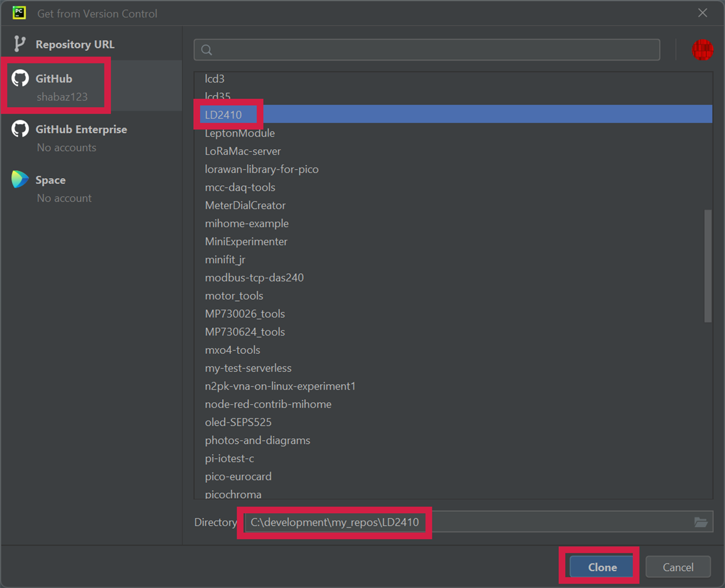This screenshot has height=588, width=725.
Task: Click the JetBrains Space logo icon
Action: click(20, 179)
